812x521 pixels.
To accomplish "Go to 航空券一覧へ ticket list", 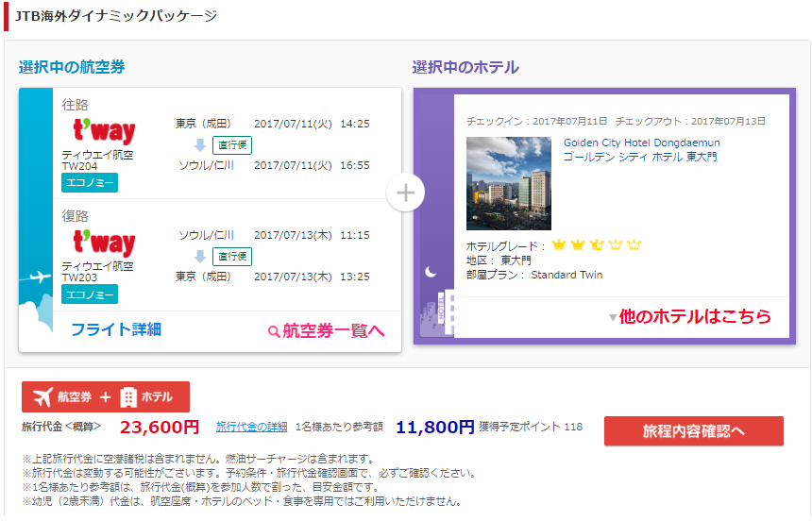I will tap(333, 331).
